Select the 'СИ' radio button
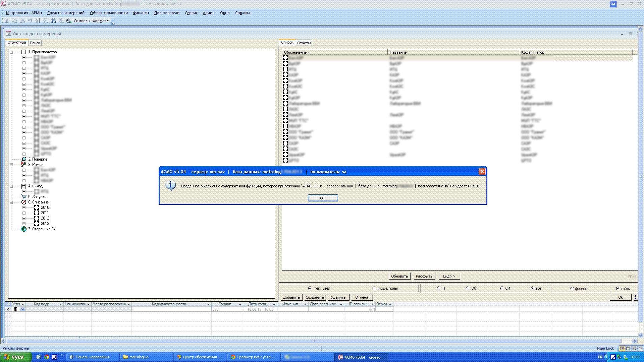The height and width of the screenshot is (362, 644). (x=502, y=288)
